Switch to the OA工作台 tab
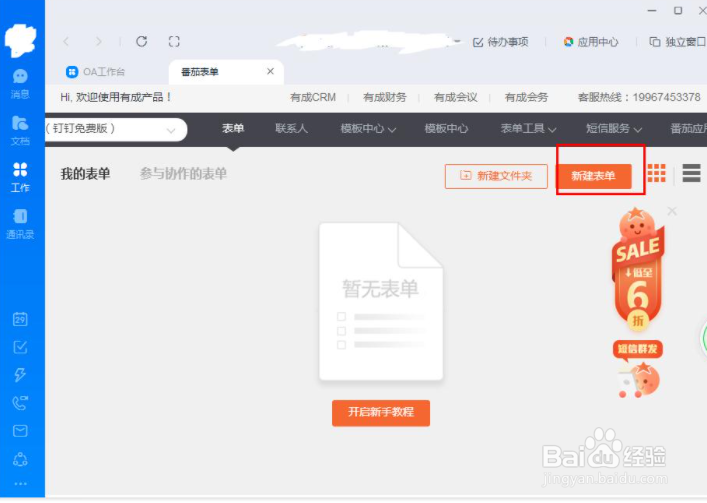This screenshot has width=707, height=503. [x=96, y=72]
